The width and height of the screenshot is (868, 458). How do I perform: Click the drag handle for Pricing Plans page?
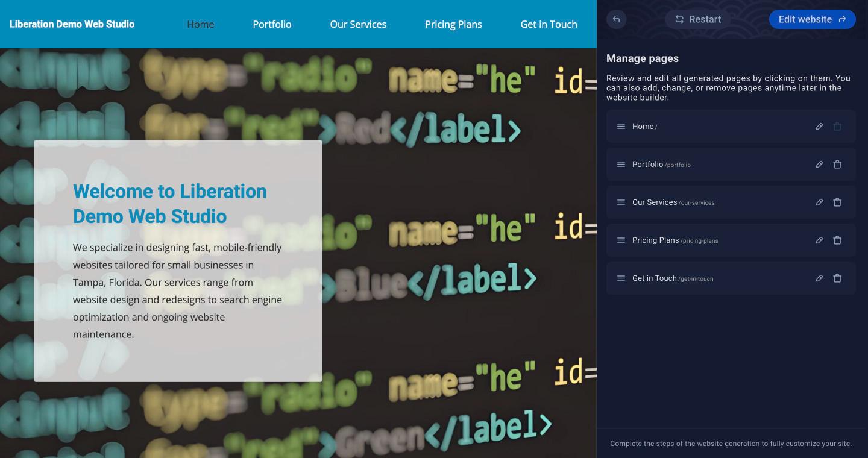tap(621, 240)
